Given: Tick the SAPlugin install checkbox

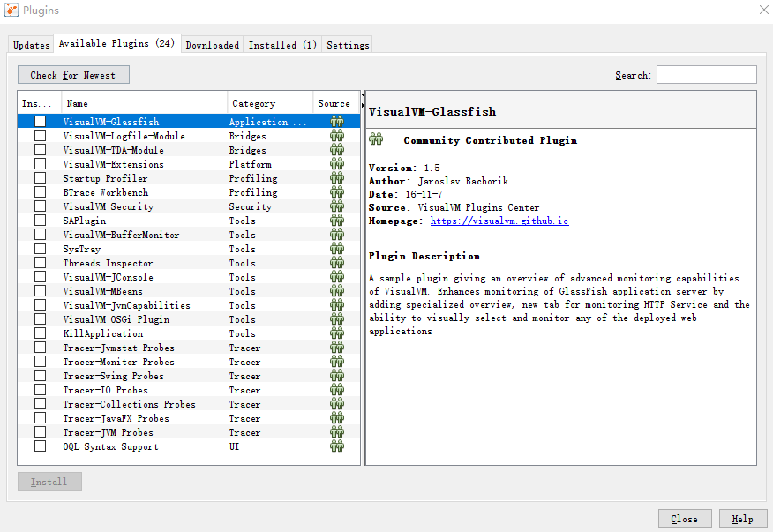Looking at the screenshot, I should coord(40,221).
